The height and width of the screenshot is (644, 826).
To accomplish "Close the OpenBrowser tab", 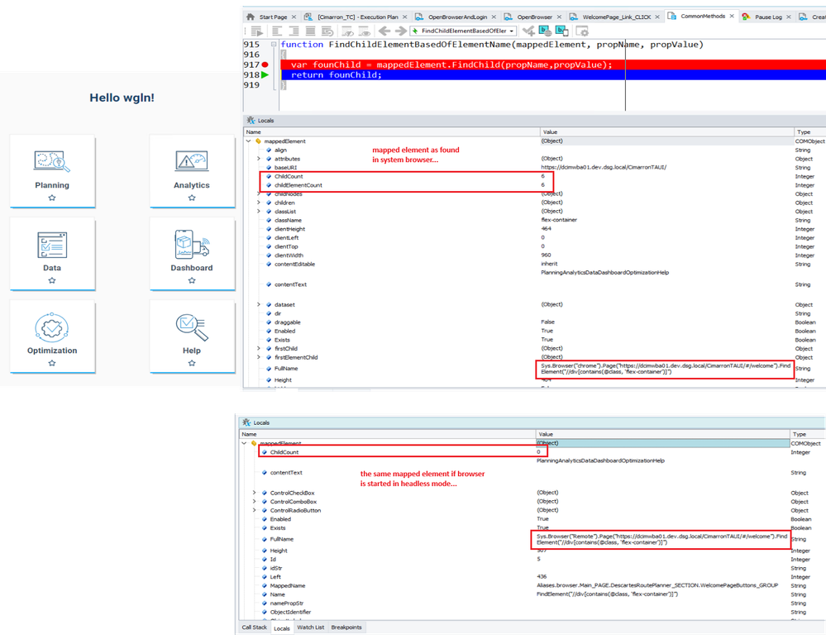I will [560, 17].
